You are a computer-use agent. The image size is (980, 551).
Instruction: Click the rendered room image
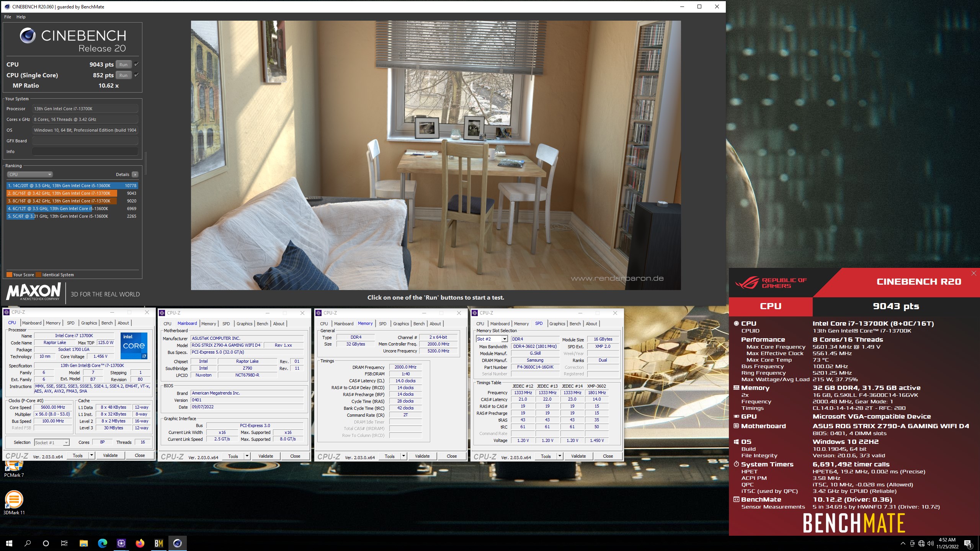tap(436, 155)
